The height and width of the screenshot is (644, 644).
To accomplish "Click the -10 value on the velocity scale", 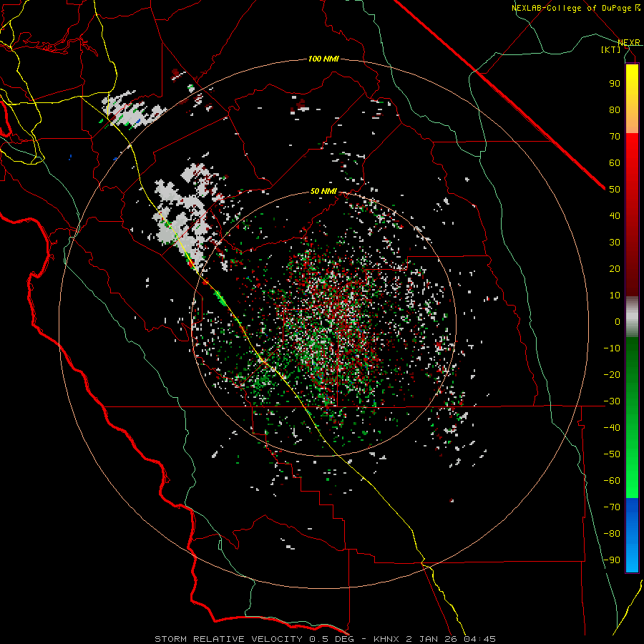I will point(612,348).
